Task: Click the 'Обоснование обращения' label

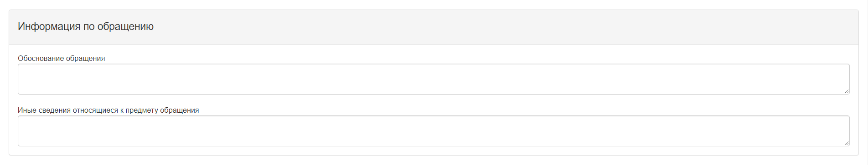Action: pos(61,58)
